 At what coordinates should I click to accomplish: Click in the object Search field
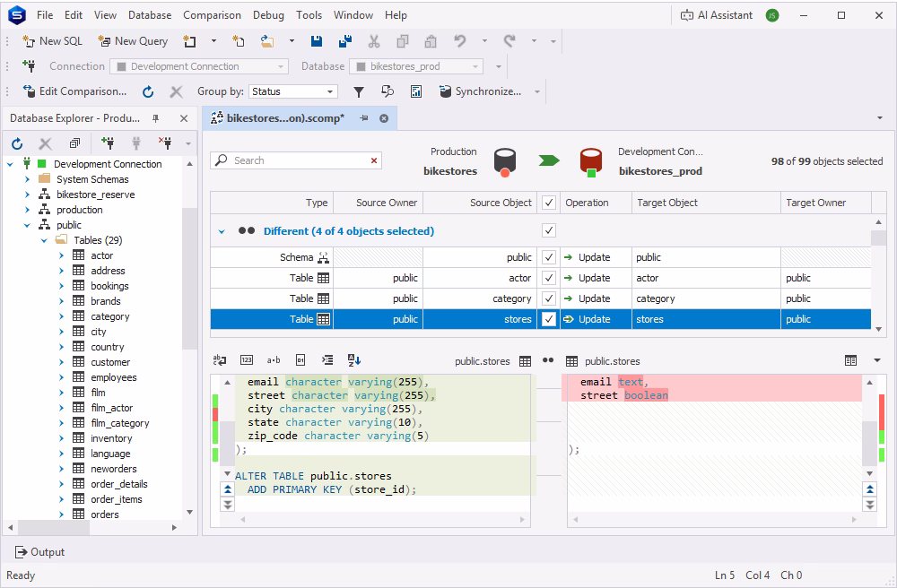coord(294,160)
